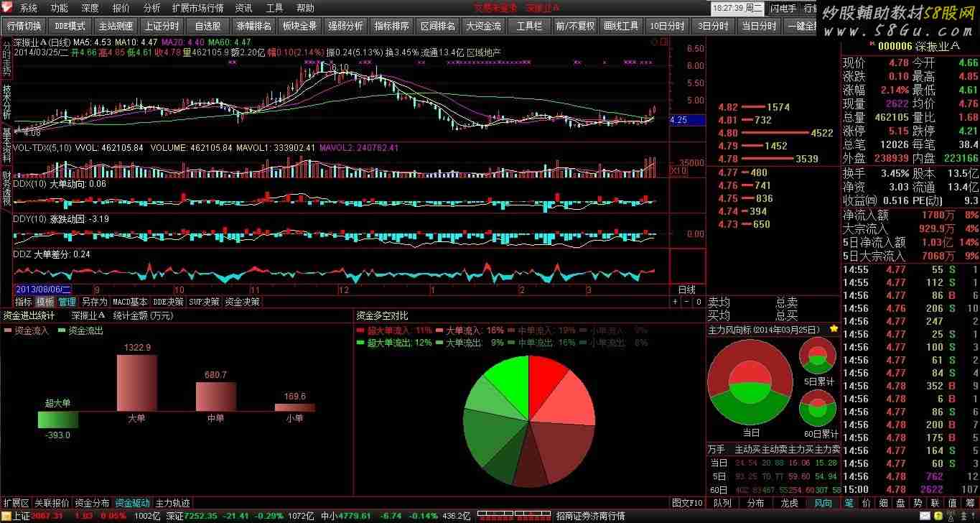Select the 分布 panel tab

click(756, 503)
